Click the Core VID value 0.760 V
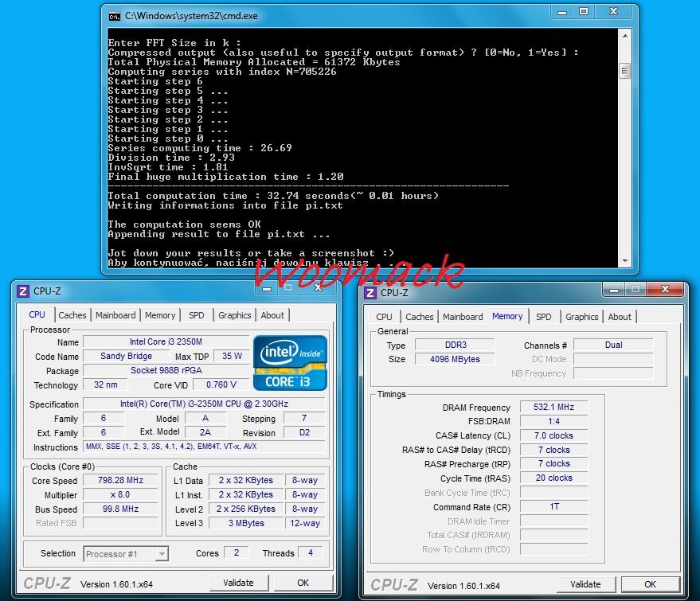Viewport: 700px width, 601px height. (x=221, y=384)
